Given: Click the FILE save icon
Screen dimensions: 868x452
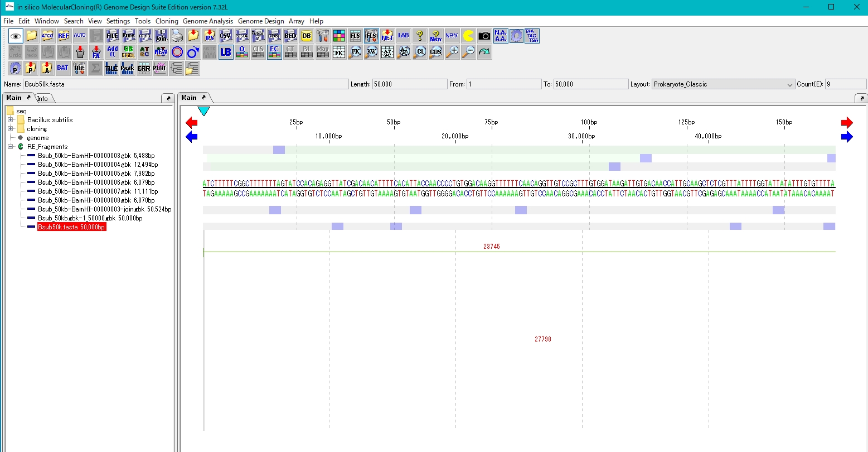Looking at the screenshot, I should [112, 36].
